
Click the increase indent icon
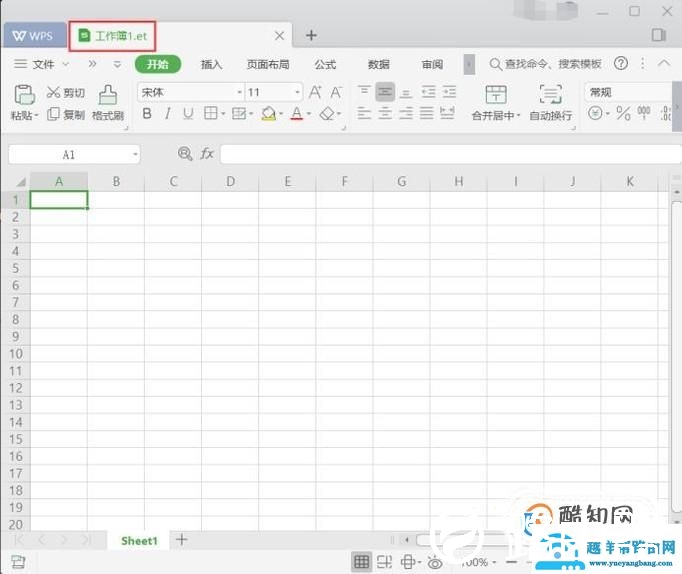tap(449, 92)
